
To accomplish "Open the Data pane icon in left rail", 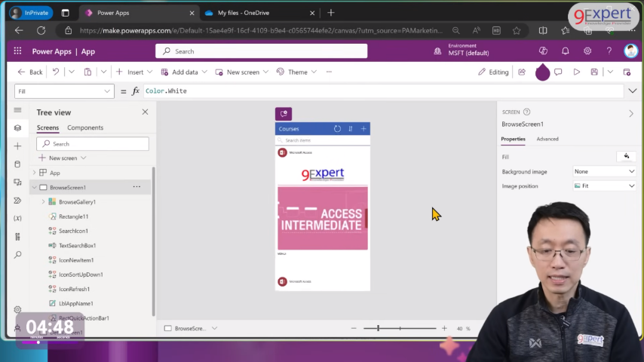I will click(17, 164).
